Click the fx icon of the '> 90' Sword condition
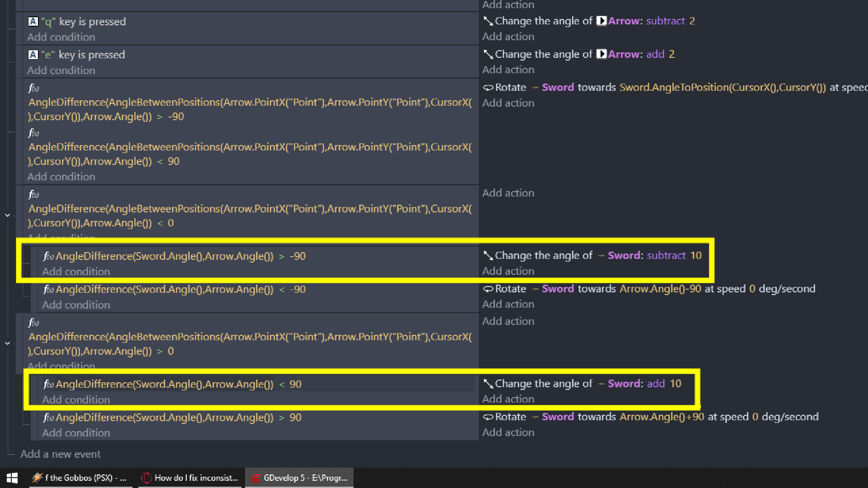Screen dimensions: 868x488 coord(48,418)
